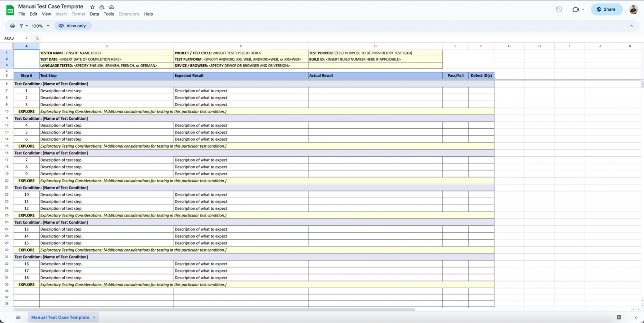Screen dimensions: 644x323
Task: Expand the name box dropdown
Action: click(x=27, y=38)
